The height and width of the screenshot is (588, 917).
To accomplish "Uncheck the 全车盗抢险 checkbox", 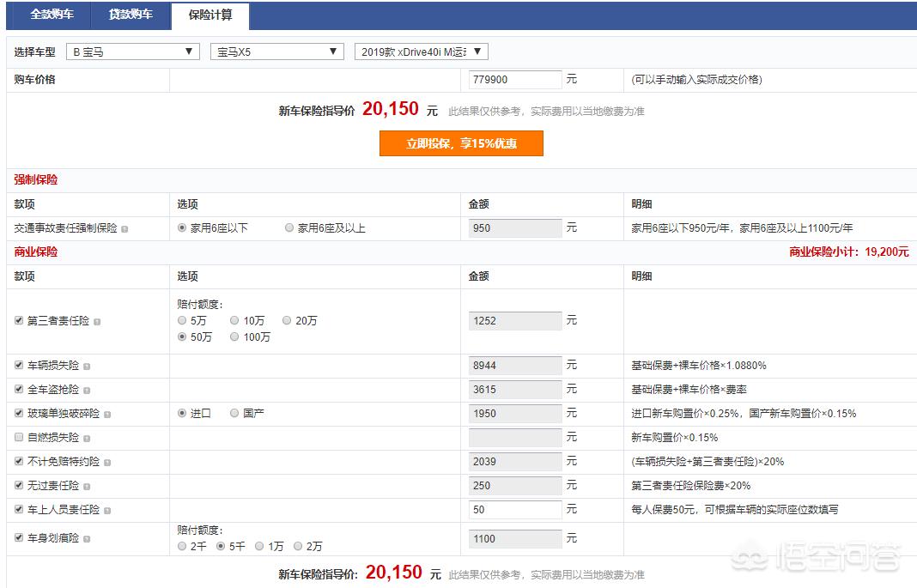I will tap(19, 389).
